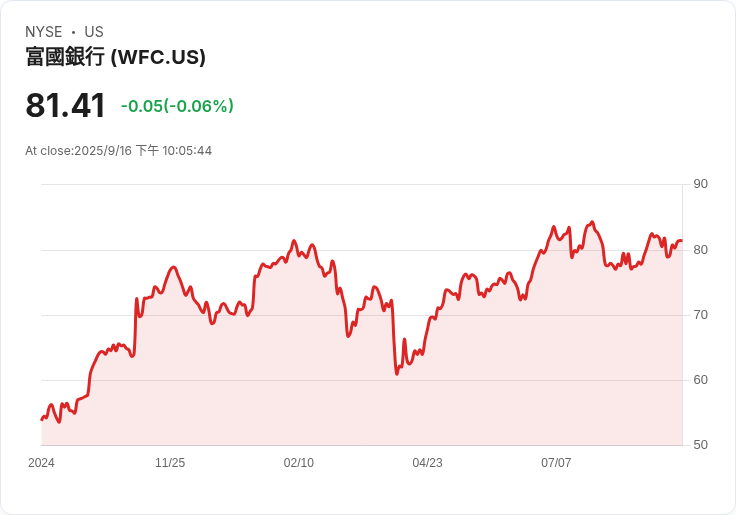Screen dimensions: 736x515
Task: Click the 70 price axis label
Action: click(x=700, y=315)
